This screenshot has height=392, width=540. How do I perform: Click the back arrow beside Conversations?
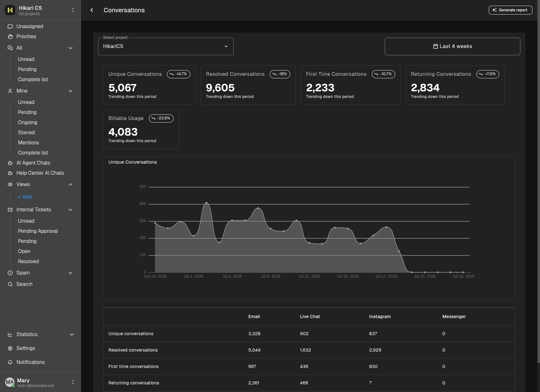pos(92,10)
